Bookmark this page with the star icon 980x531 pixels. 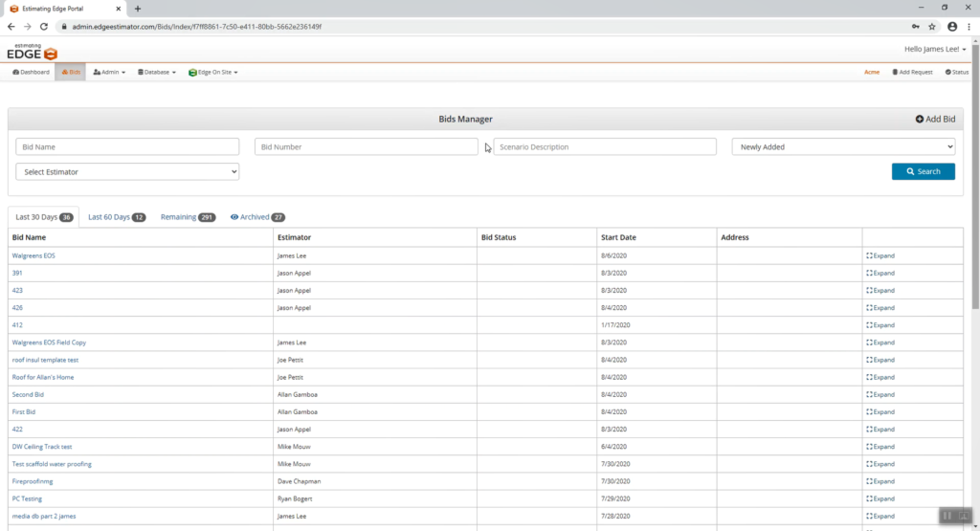(x=932, y=26)
